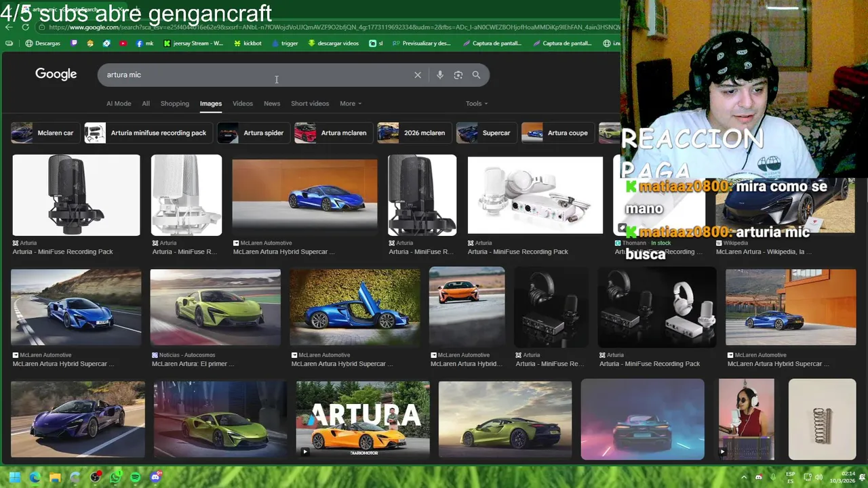The width and height of the screenshot is (868, 488).
Task: Run search with the magnifying glass icon
Action: pyautogui.click(x=476, y=75)
